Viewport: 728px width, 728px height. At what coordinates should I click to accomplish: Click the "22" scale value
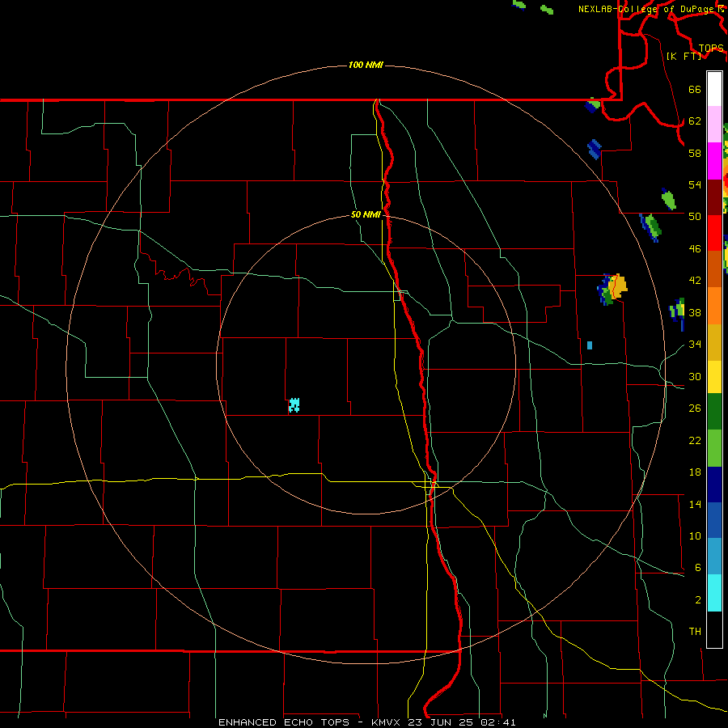695,440
